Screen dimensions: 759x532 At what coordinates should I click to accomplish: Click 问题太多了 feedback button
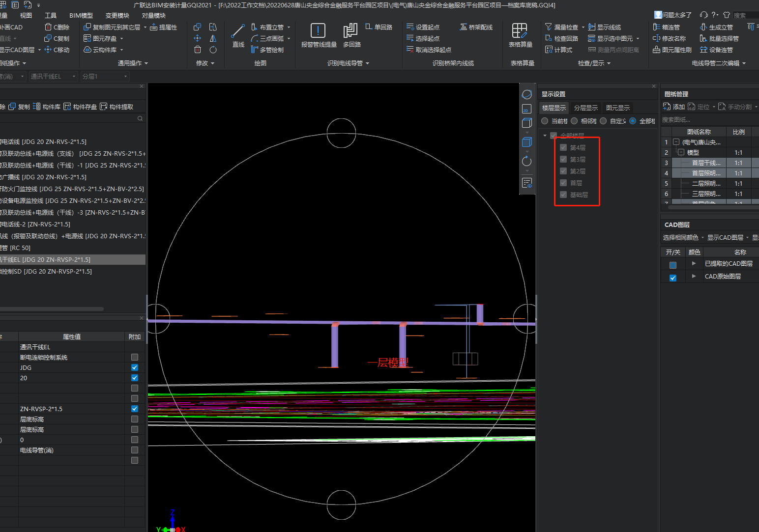pyautogui.click(x=673, y=15)
